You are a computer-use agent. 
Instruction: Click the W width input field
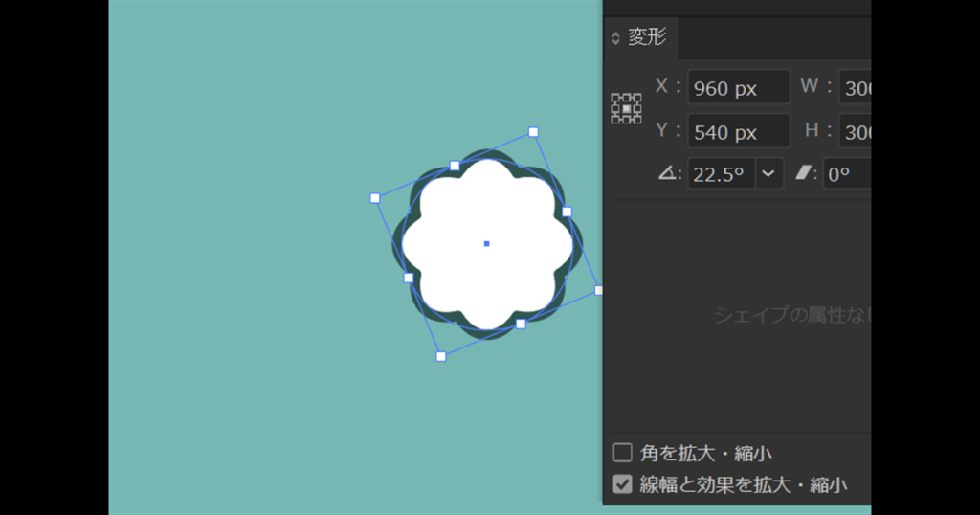pyautogui.click(x=855, y=87)
